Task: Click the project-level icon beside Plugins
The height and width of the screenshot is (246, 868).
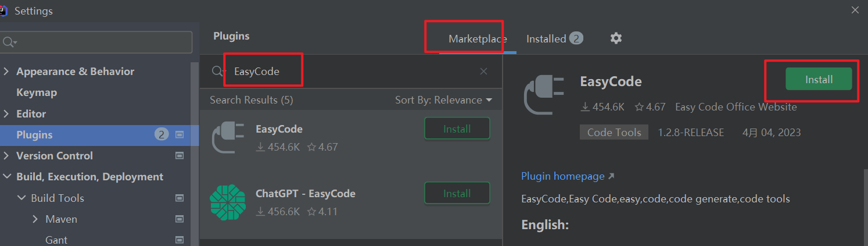Action: click(x=180, y=134)
